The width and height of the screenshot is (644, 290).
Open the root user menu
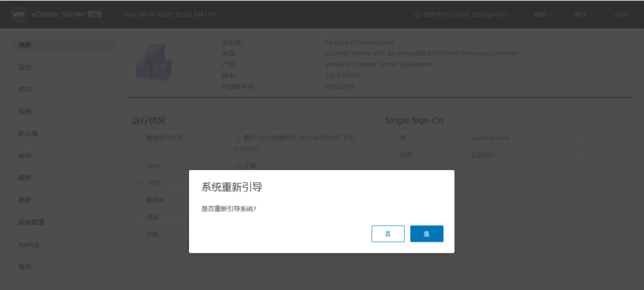point(624,14)
